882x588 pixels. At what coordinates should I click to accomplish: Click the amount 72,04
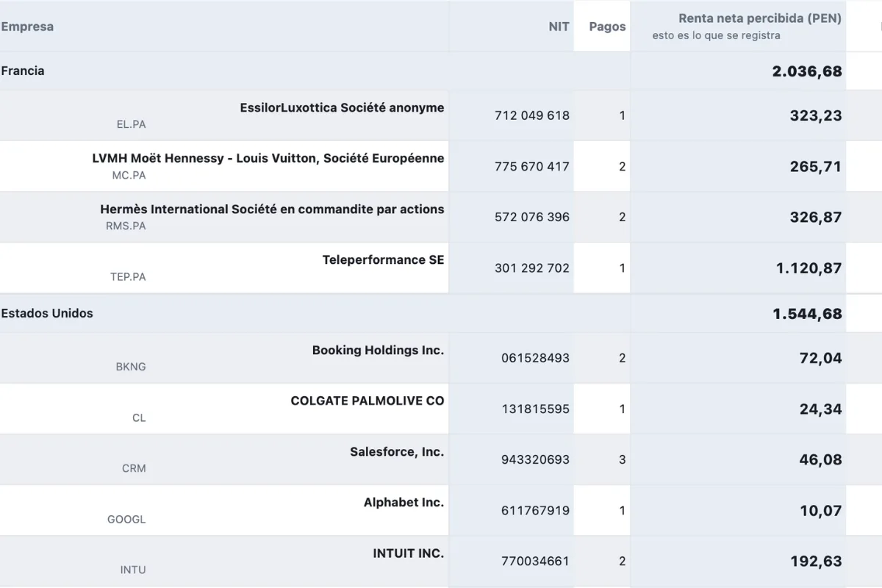pyautogui.click(x=821, y=358)
